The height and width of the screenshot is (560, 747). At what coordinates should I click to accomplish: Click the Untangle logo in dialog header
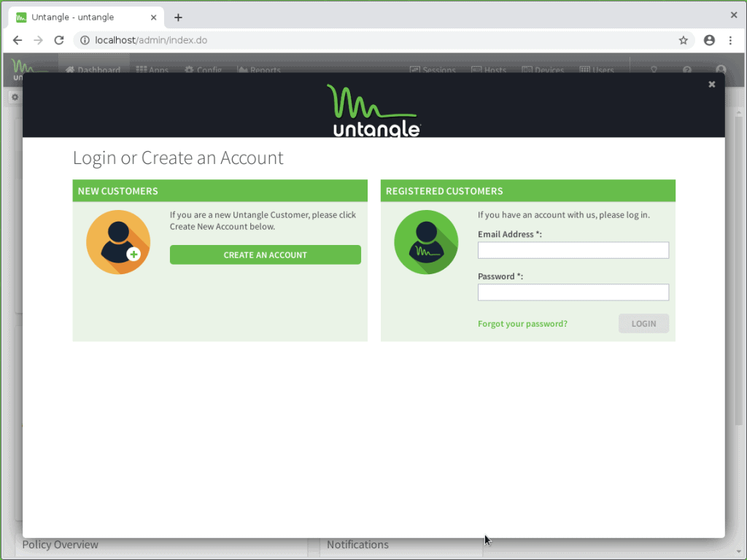pyautogui.click(x=374, y=111)
